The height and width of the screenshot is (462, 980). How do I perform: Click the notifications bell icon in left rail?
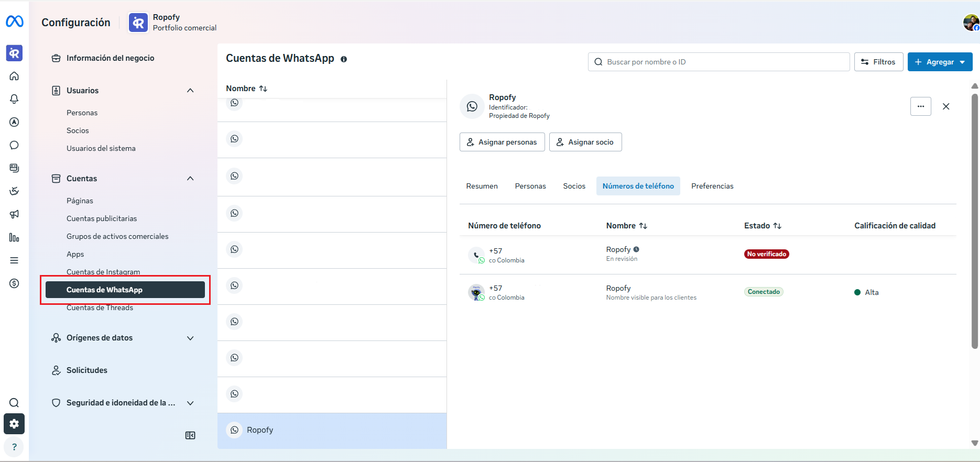(x=14, y=99)
